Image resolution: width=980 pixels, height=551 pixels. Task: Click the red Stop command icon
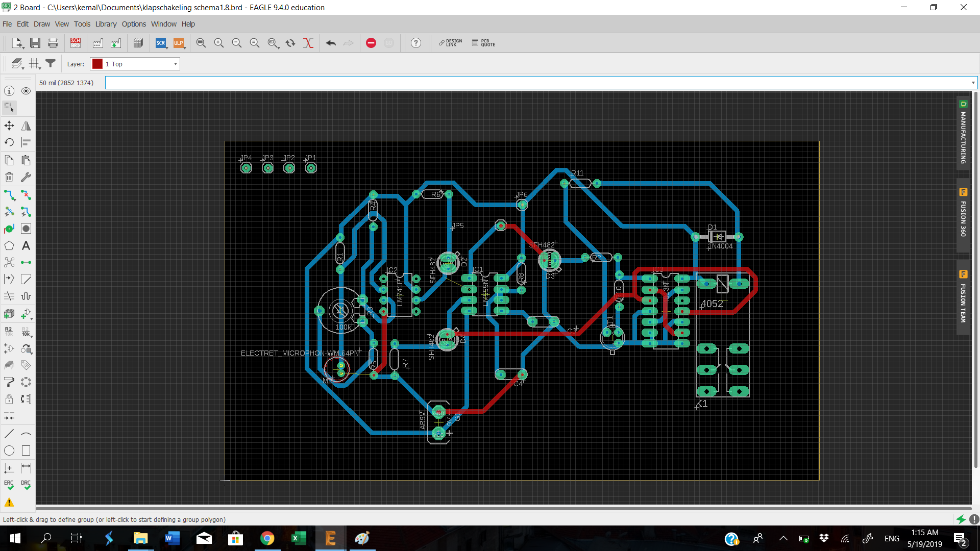(x=371, y=43)
